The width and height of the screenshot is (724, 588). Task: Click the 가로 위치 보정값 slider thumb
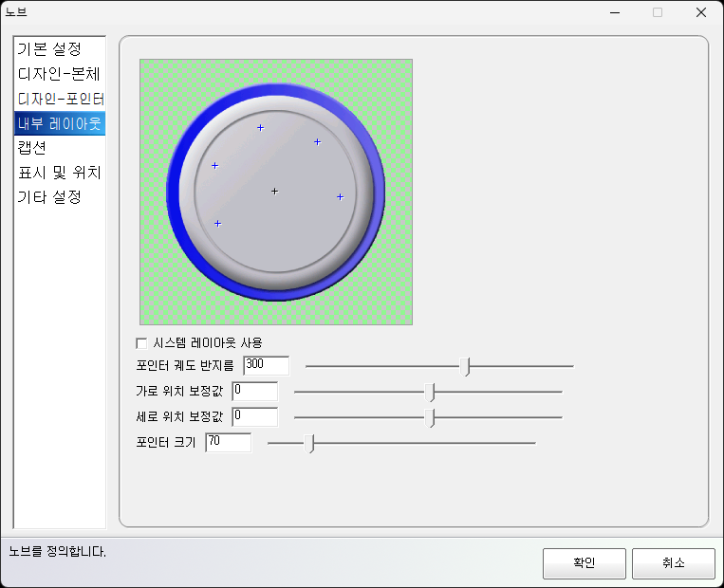pyautogui.click(x=430, y=392)
